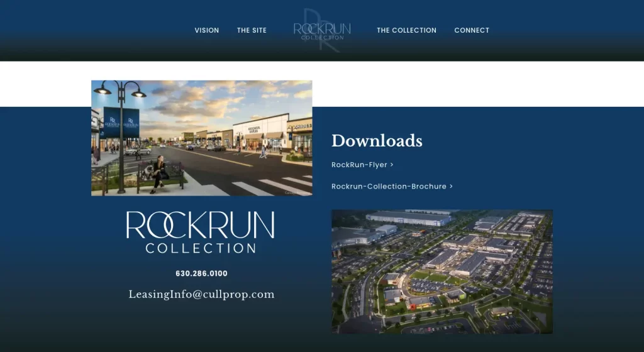Open The Collection navigation item

(x=406, y=30)
